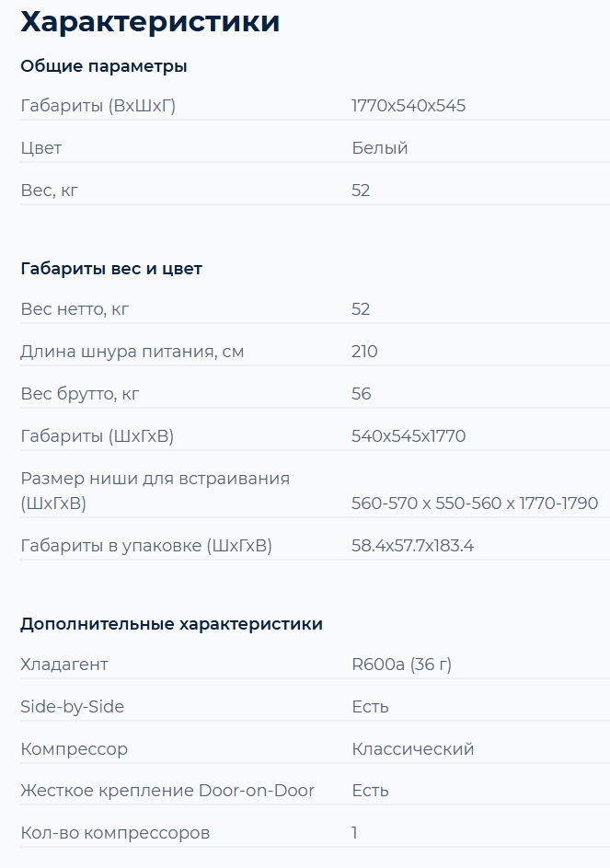Select the Жесткое крепление Door-on-Door label
This screenshot has width=610, height=868.
tap(167, 791)
